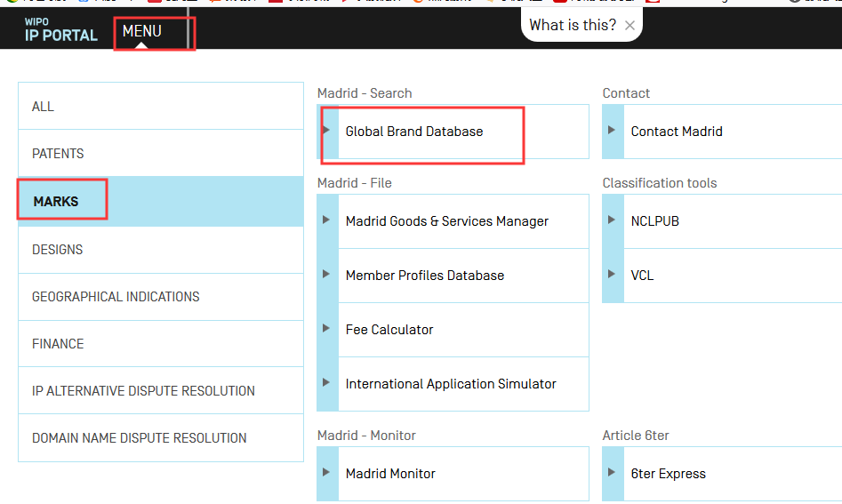Select GEOGRAPHICAL INDICATIONS category
Screen dimensions: 842x504
click(161, 297)
